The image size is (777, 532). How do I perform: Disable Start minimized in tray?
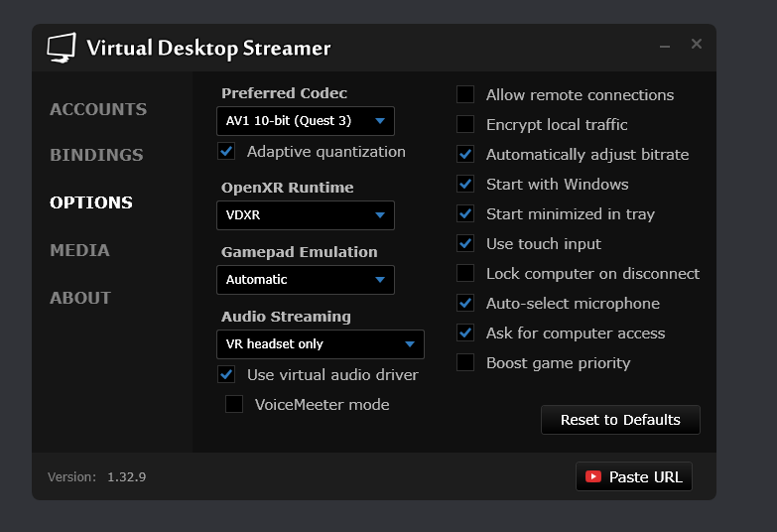(465, 213)
